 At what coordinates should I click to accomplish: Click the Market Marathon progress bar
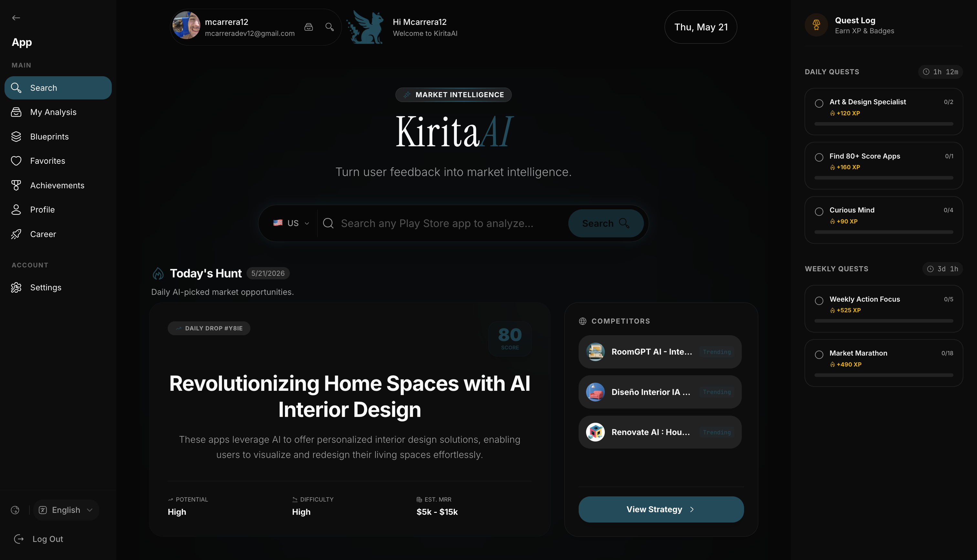tap(884, 375)
